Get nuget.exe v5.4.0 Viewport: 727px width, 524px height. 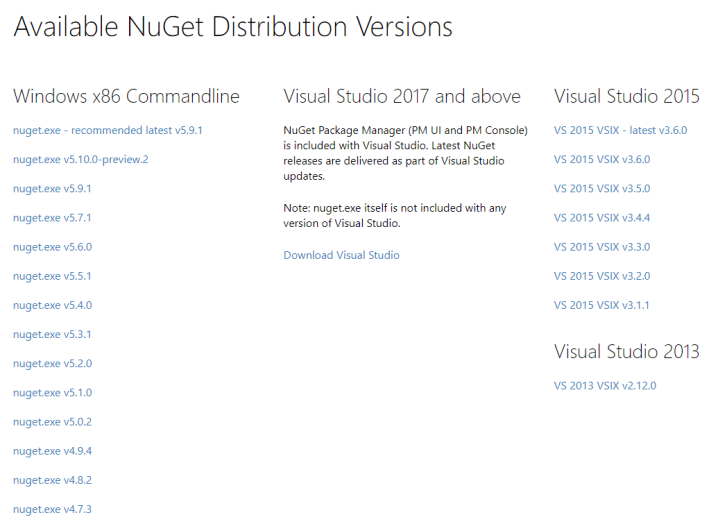[x=53, y=306]
